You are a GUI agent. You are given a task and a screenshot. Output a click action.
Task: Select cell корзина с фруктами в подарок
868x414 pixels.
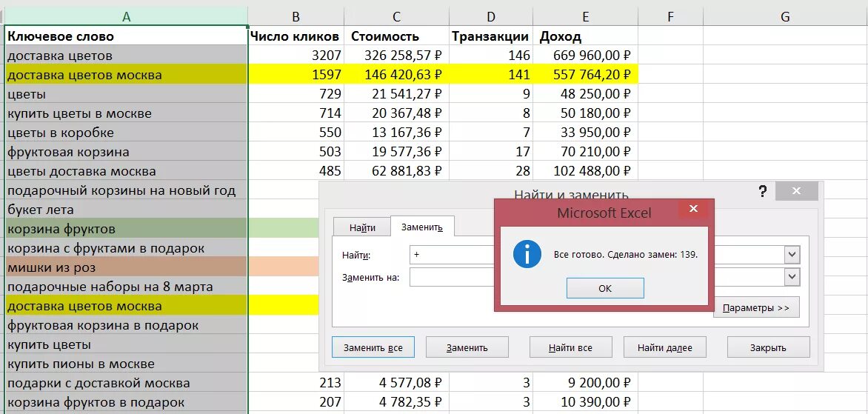[x=126, y=248]
